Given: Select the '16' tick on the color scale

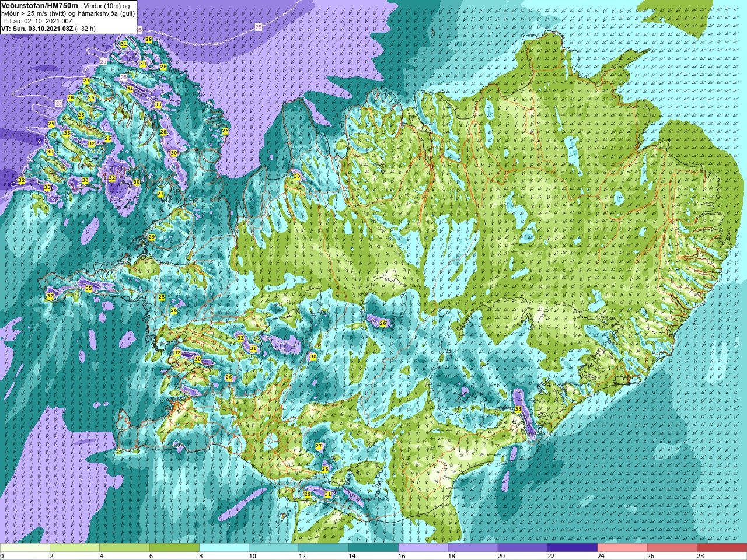Looking at the screenshot, I should 402,556.
